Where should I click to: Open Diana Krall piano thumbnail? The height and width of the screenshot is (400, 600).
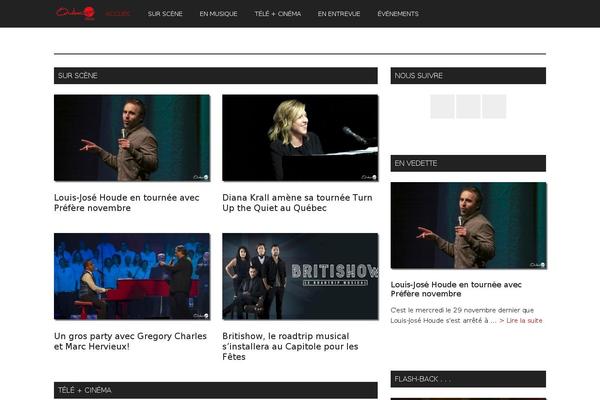(x=300, y=138)
